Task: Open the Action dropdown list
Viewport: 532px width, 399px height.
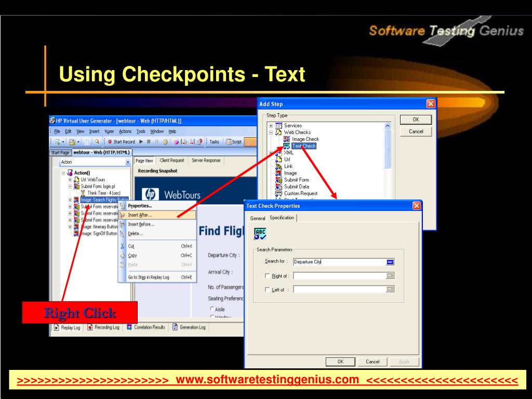Action: pos(128,162)
